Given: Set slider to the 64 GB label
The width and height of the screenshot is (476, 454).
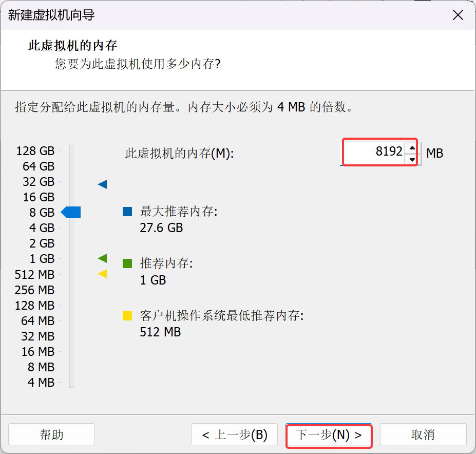Looking at the screenshot, I should pyautogui.click(x=39, y=166).
